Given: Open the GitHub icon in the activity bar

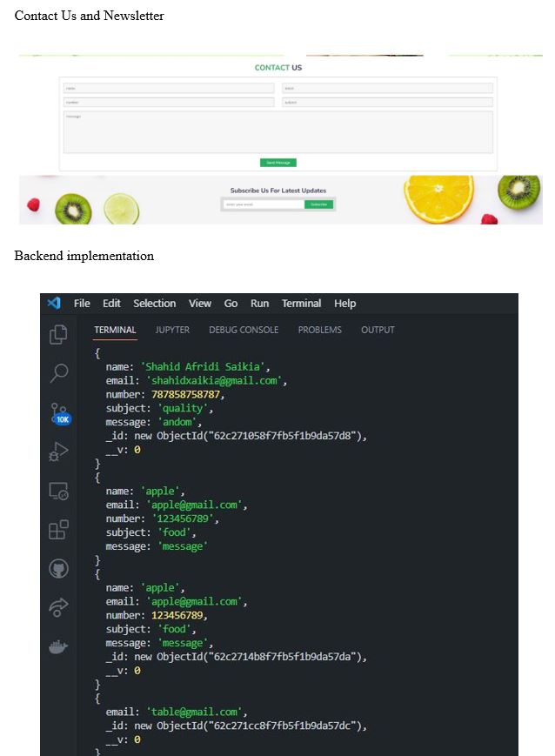Looking at the screenshot, I should pos(58,568).
